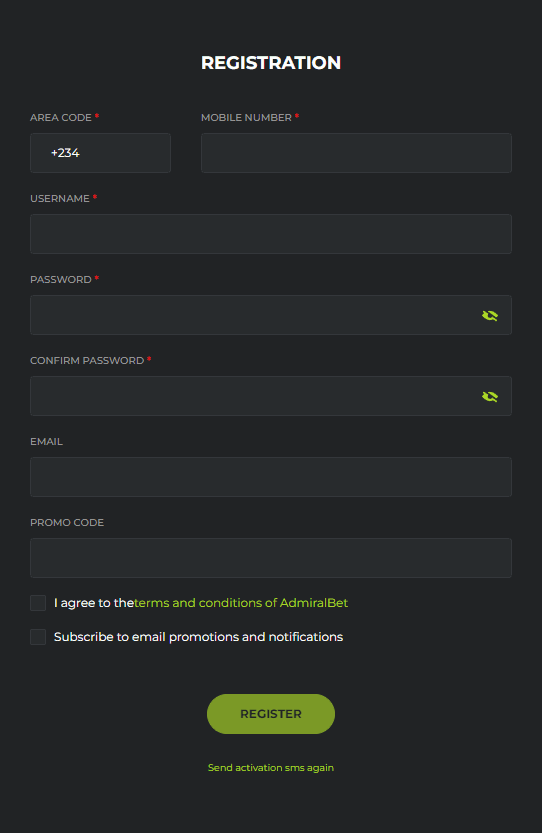Toggle visibility eye icon in Confirm Password field
This screenshot has height=833, width=542.
489,396
